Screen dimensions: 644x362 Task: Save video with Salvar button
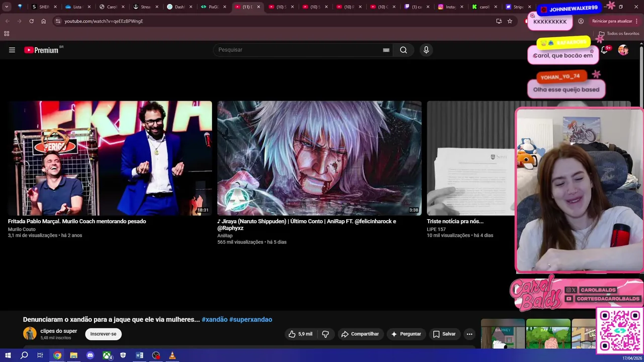coord(444,334)
